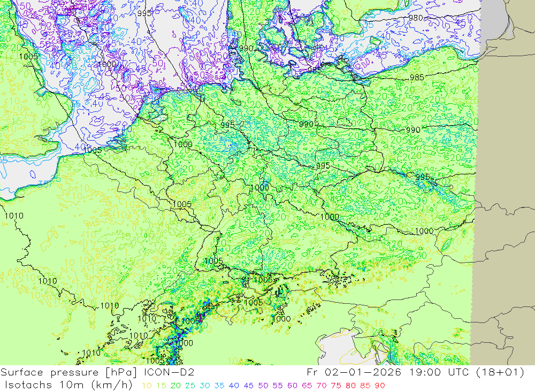
Task: Pick the '55' value in isotach legend
Action: 278,386
